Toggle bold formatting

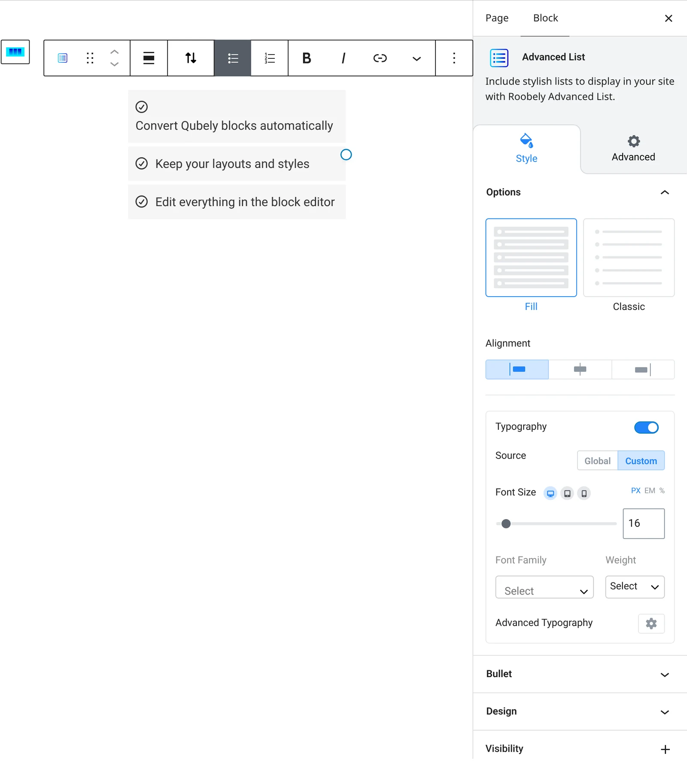(x=307, y=58)
